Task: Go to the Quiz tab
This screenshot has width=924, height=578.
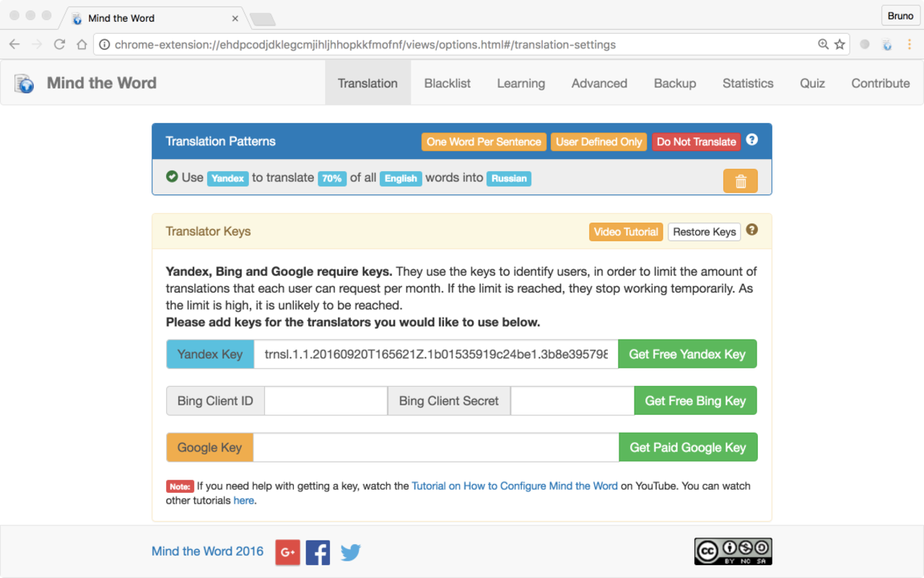Action: (x=812, y=83)
